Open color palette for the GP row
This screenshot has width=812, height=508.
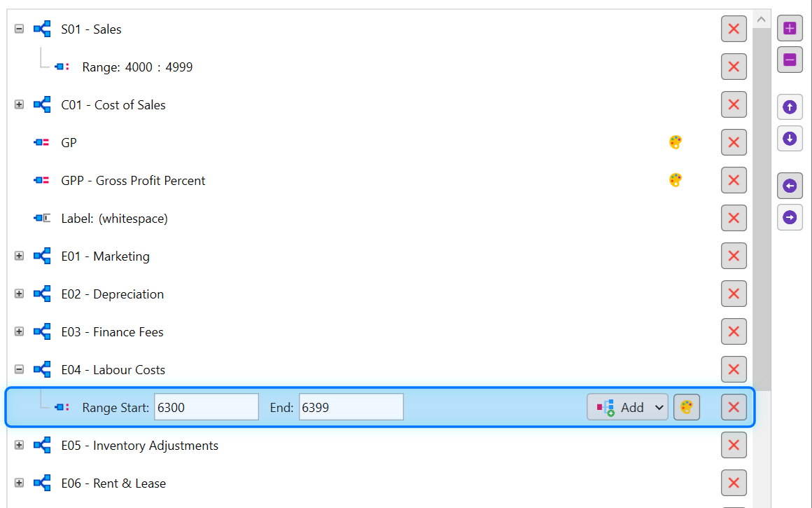tap(675, 142)
